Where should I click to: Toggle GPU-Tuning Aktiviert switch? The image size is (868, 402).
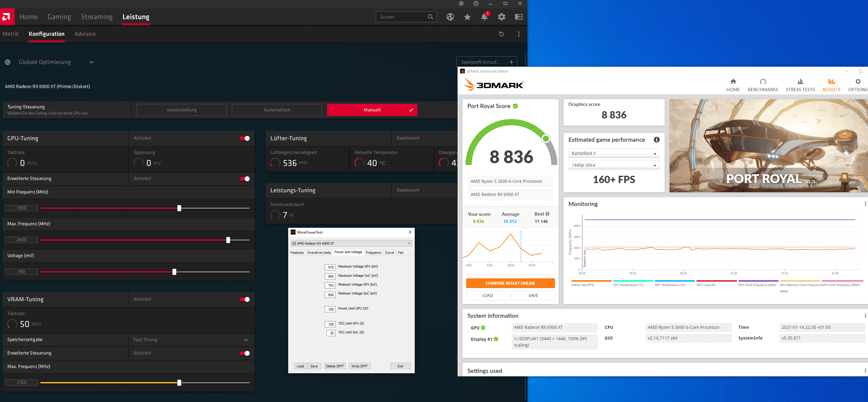pos(245,138)
